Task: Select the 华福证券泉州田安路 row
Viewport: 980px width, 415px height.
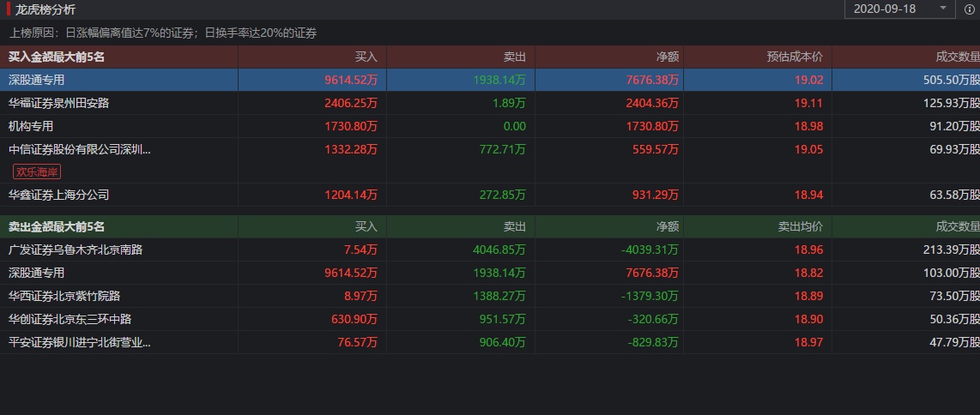Action: point(490,103)
